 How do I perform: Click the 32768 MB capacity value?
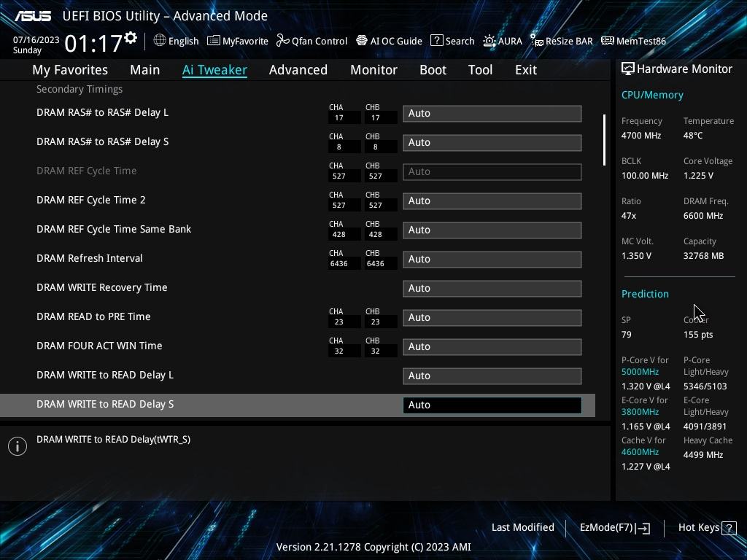704,255
